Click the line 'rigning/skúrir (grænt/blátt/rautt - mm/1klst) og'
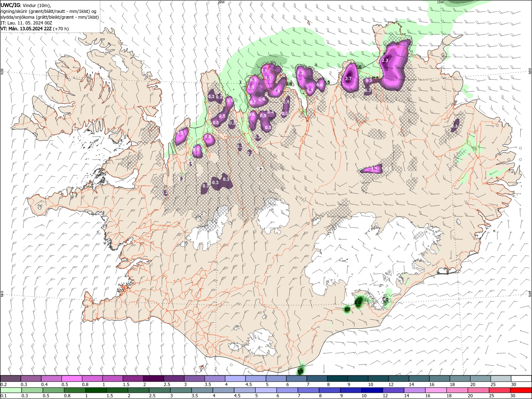The image size is (532, 399). [x=49, y=11]
